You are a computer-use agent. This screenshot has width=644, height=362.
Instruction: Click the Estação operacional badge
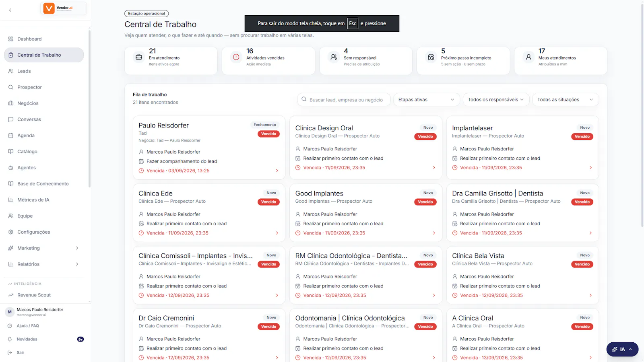click(147, 14)
